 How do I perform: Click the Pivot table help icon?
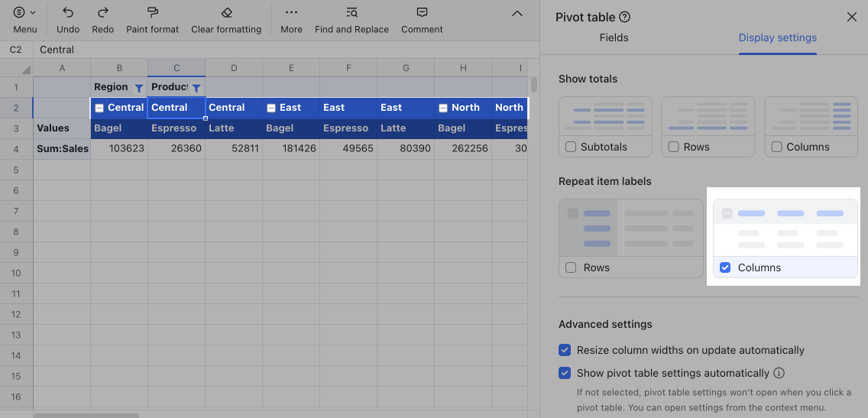(625, 17)
